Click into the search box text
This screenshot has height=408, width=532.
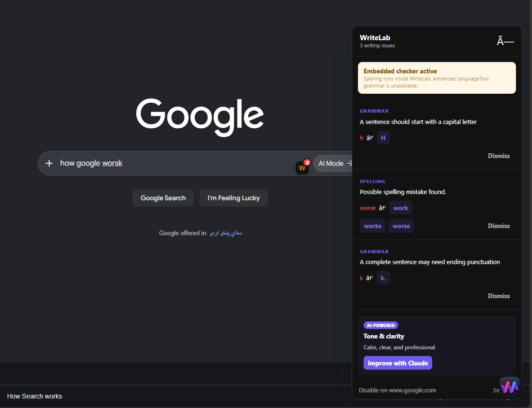(91, 163)
